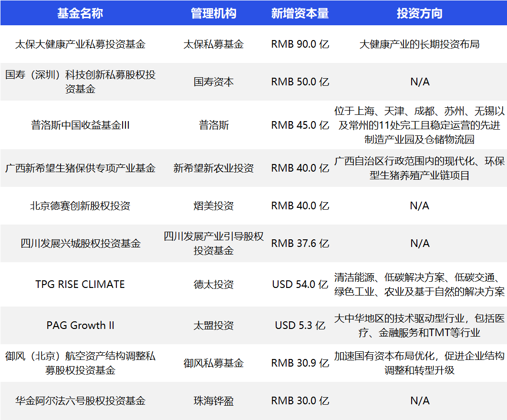Click the USD 54.0 亿 amount
This screenshot has width=507, height=420.
pyautogui.click(x=300, y=284)
